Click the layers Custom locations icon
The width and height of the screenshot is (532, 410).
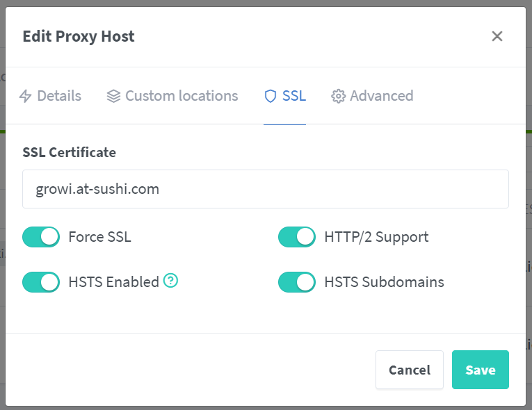point(113,96)
